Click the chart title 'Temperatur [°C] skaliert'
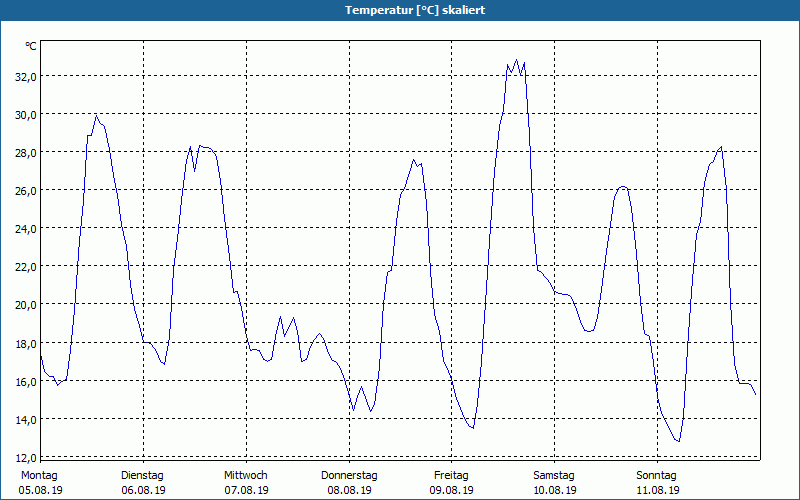The height and width of the screenshot is (500, 800). (415, 10)
